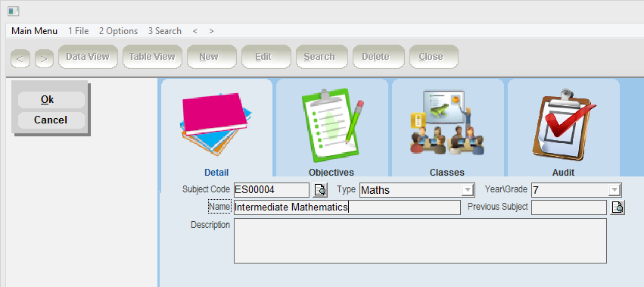The height and width of the screenshot is (287, 644).
Task: Open the 3 Search menu
Action: (165, 31)
